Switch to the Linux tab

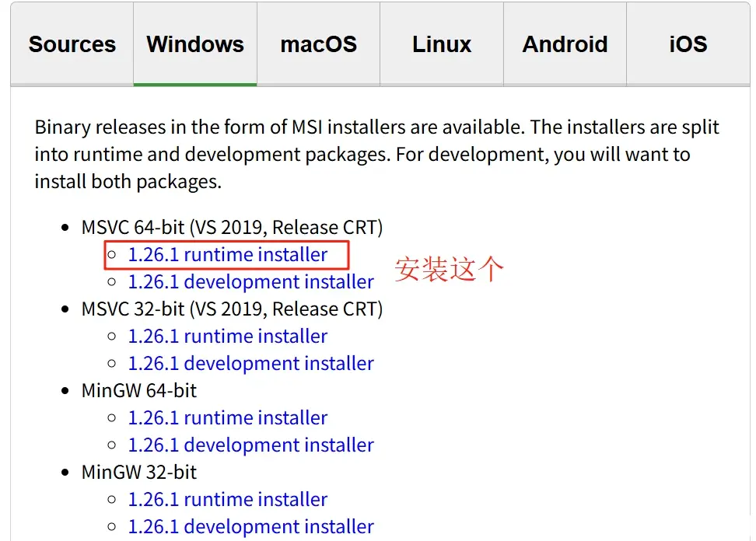442,44
